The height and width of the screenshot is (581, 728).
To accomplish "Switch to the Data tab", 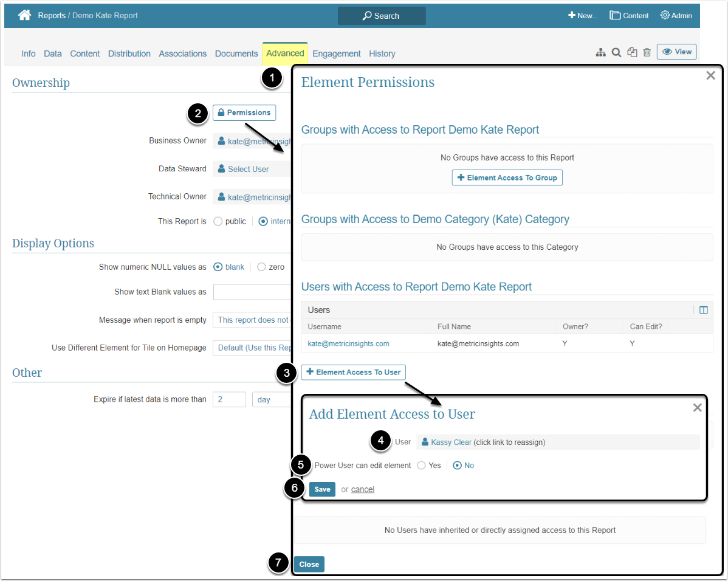I will 52,53.
